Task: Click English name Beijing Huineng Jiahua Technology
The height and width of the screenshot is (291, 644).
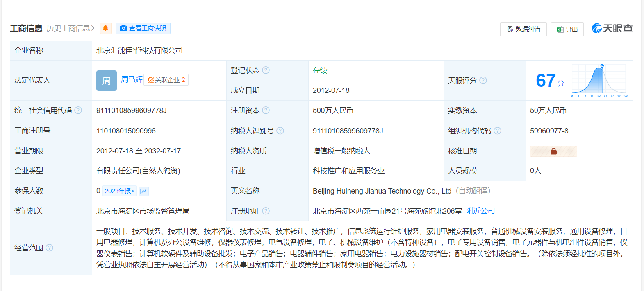Action: pyautogui.click(x=382, y=191)
